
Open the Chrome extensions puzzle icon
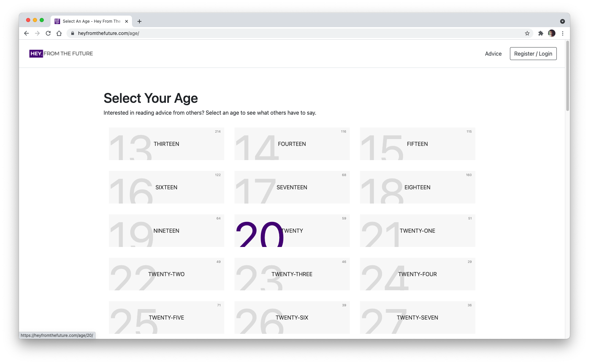click(541, 33)
